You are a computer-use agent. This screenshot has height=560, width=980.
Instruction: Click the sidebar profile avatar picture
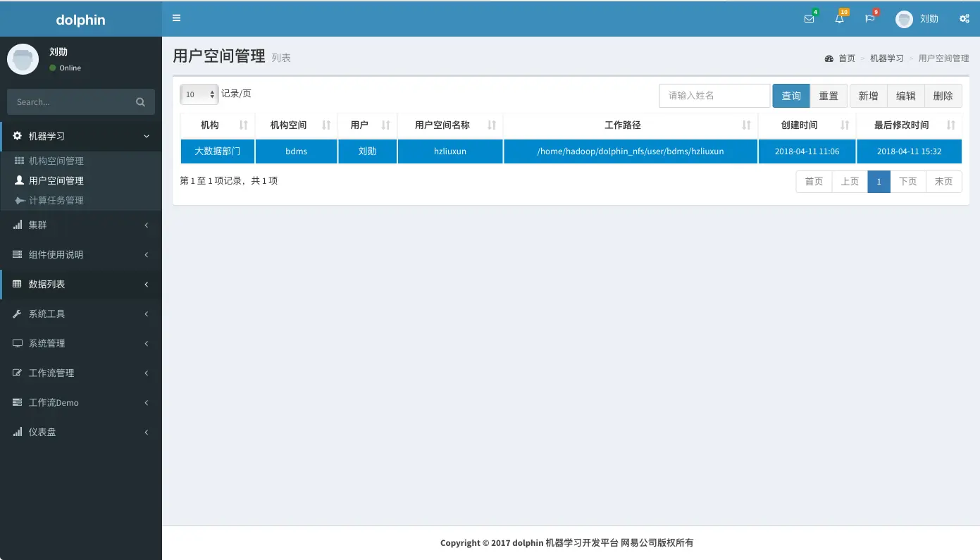click(x=23, y=59)
